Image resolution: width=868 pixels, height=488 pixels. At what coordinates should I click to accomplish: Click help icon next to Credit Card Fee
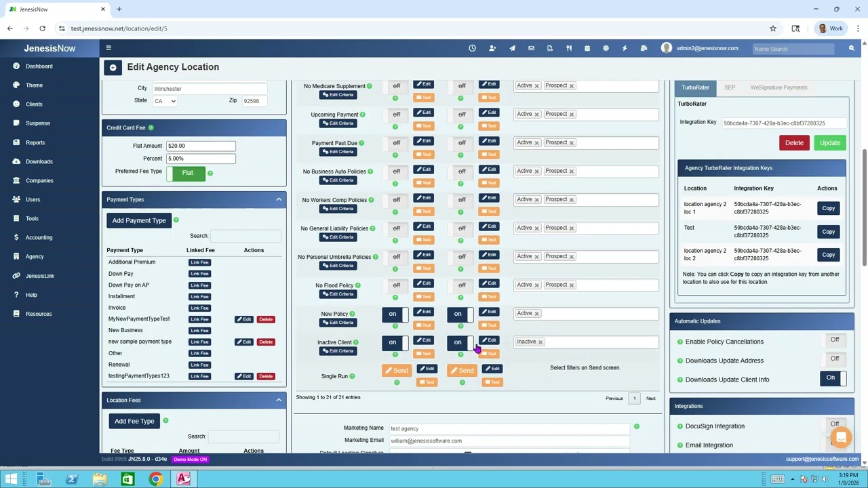pyautogui.click(x=151, y=127)
